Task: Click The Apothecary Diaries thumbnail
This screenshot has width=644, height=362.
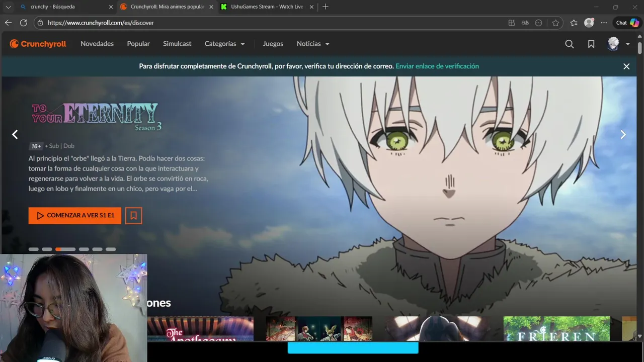Action: pos(200,329)
